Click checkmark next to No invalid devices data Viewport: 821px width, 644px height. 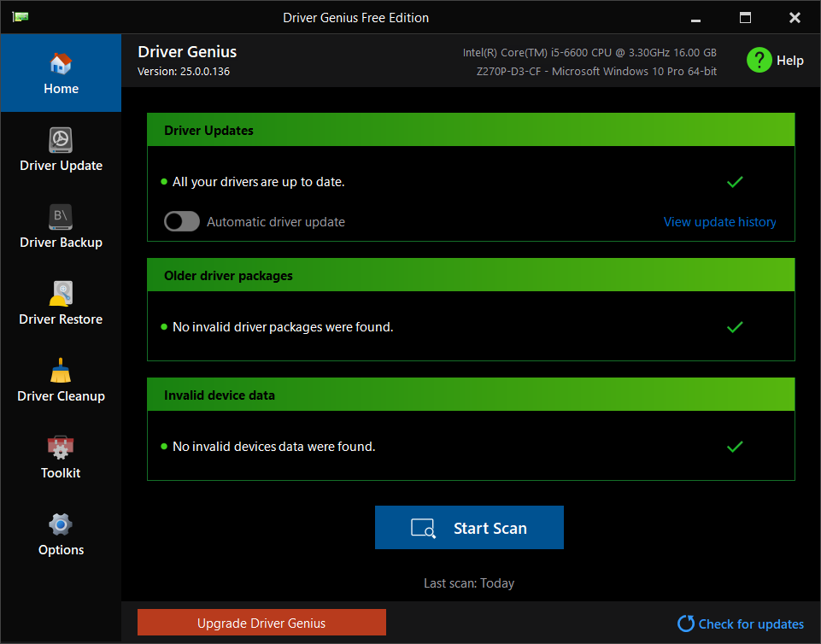pyautogui.click(x=735, y=447)
